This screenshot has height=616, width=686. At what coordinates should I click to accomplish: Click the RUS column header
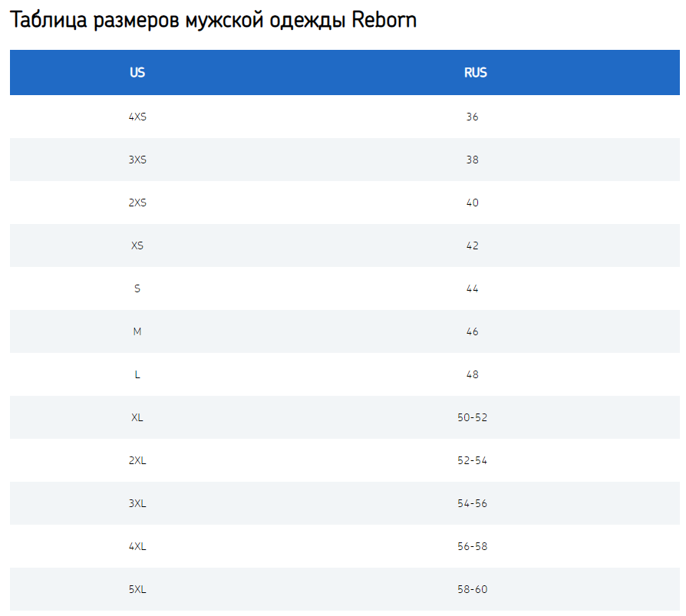[475, 73]
